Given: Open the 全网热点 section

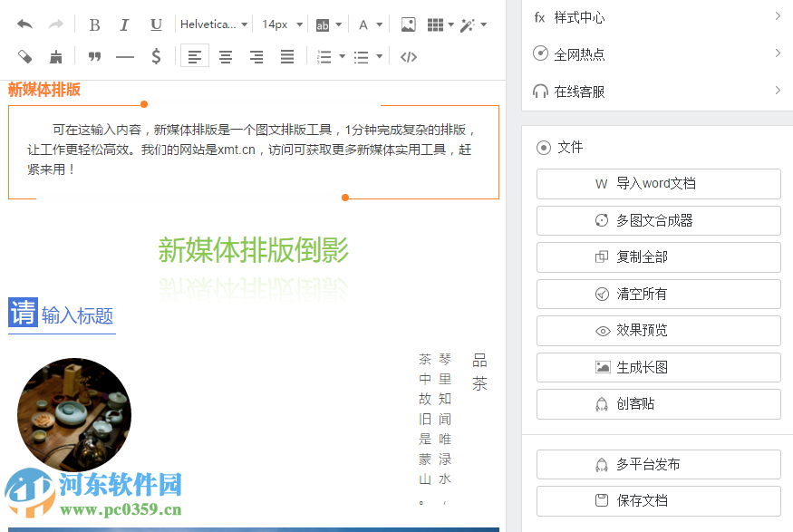Looking at the screenshot, I should [657, 53].
